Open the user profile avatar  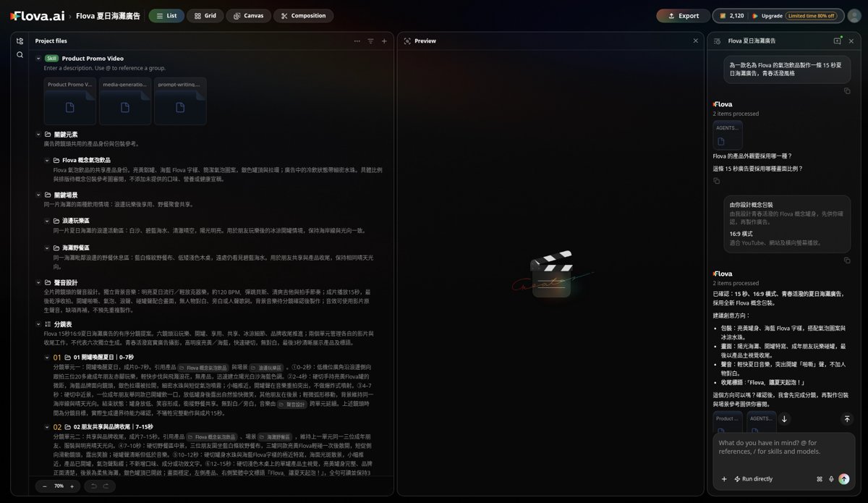click(x=853, y=15)
